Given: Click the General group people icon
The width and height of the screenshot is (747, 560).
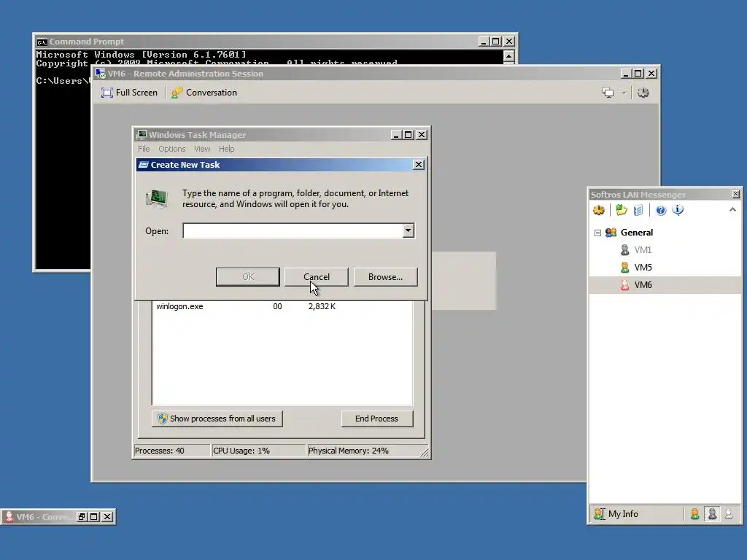Looking at the screenshot, I should pos(611,233).
